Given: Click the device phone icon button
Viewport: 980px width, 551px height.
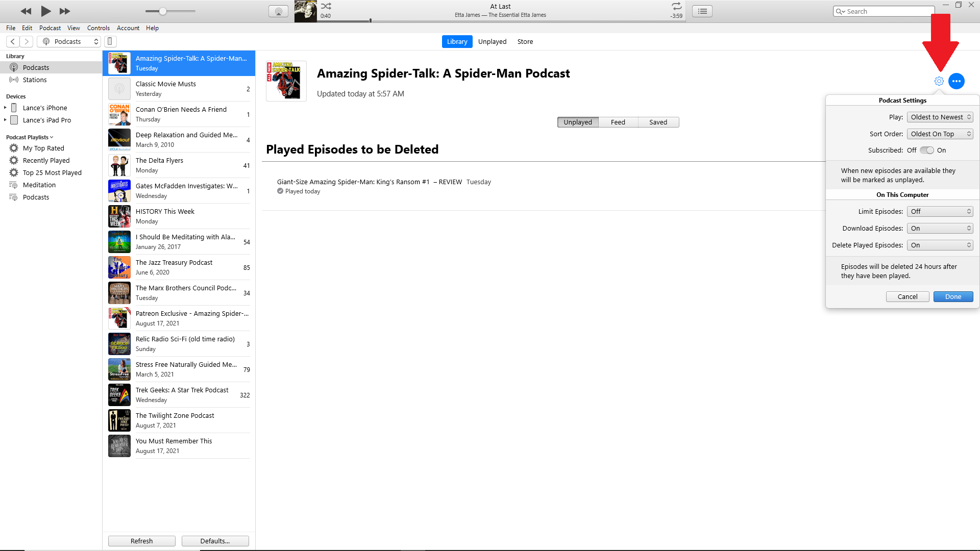Looking at the screenshot, I should click(110, 41).
